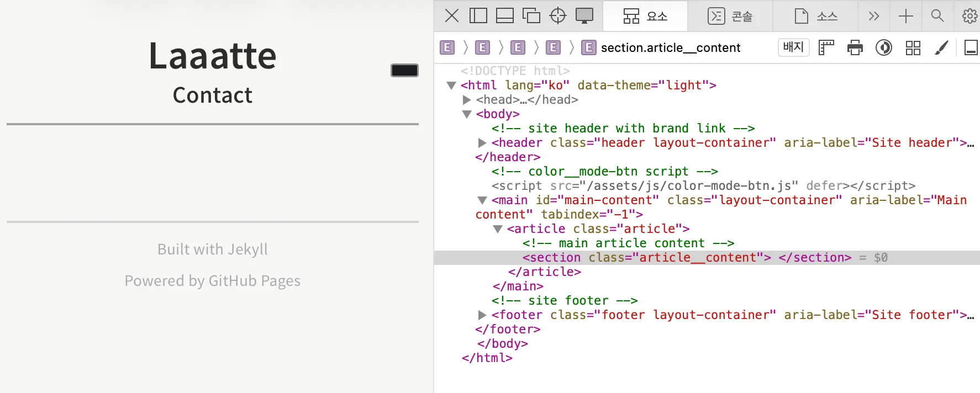The image size is (980, 393).
Task: Select the first E breadcrumb element
Action: click(447, 47)
